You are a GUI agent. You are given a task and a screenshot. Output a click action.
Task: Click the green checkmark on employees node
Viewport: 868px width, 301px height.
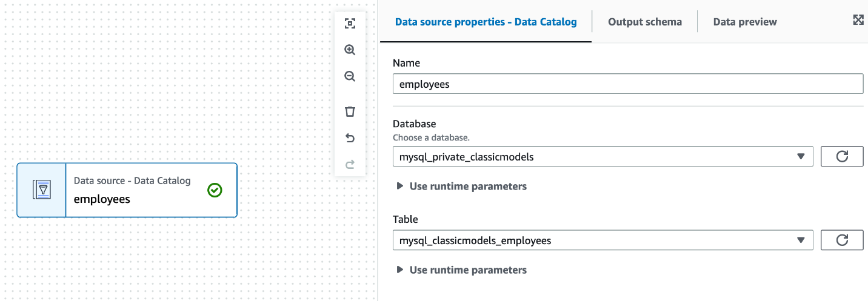pyautogui.click(x=215, y=190)
